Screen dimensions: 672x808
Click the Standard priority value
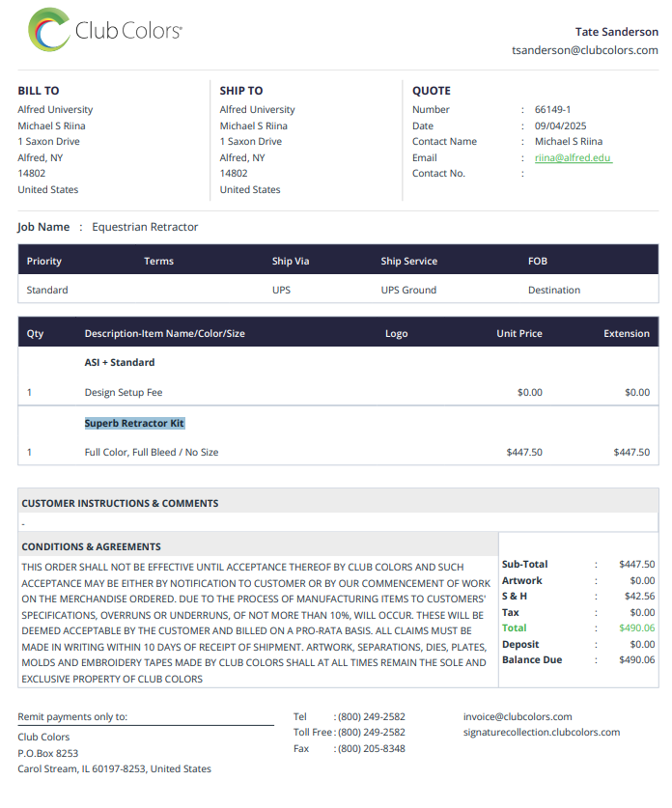click(47, 290)
